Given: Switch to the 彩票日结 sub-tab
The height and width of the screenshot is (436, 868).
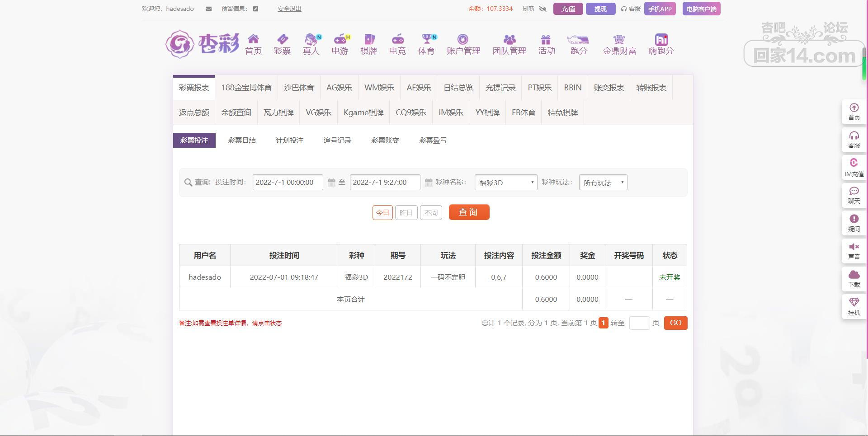Looking at the screenshot, I should point(242,141).
